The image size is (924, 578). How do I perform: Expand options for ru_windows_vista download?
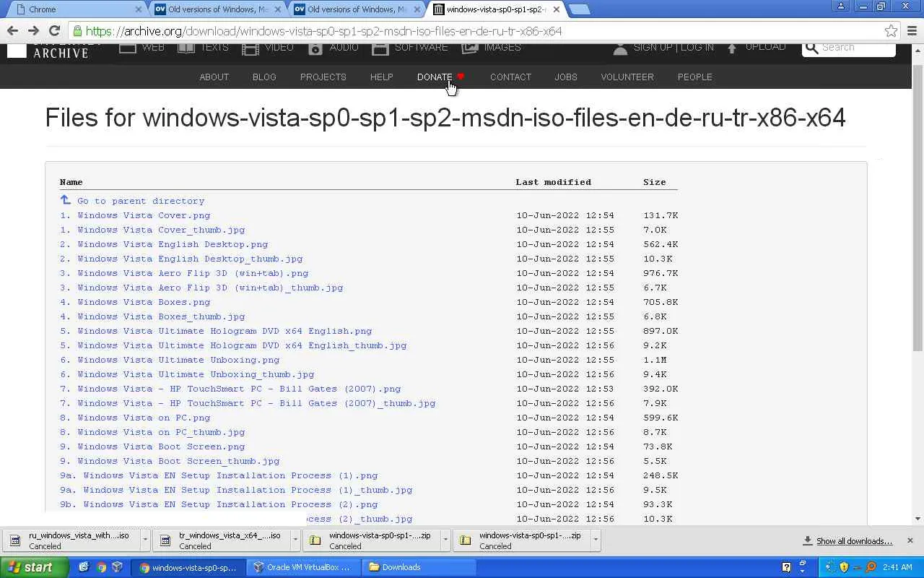[x=145, y=540]
